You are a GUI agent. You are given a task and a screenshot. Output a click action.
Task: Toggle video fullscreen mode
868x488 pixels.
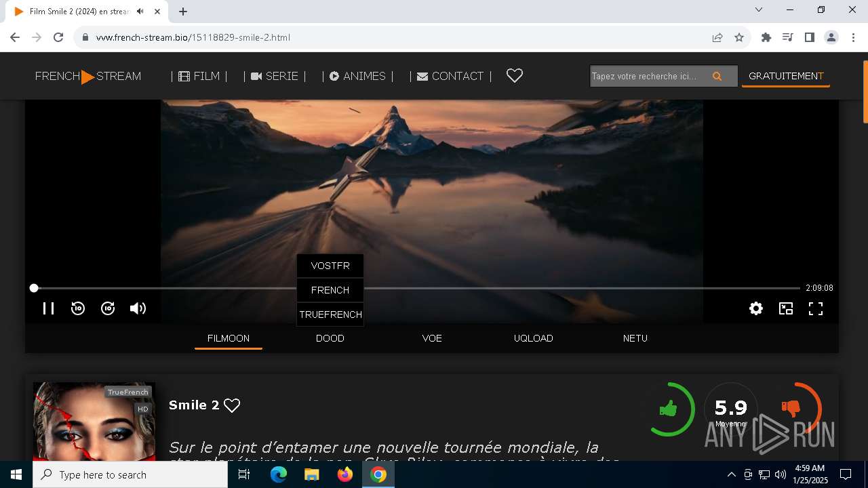tap(816, 308)
